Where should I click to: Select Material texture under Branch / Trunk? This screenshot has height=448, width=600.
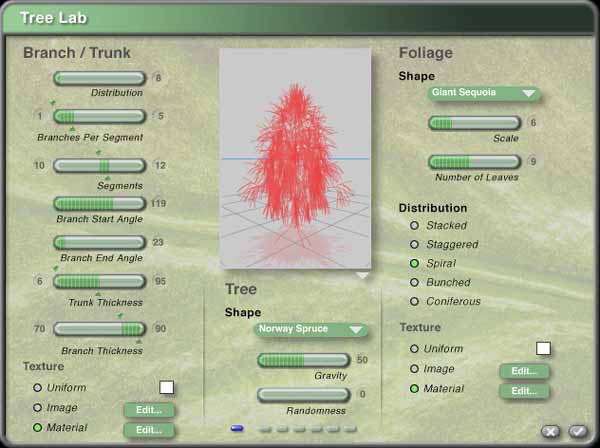coord(37,427)
